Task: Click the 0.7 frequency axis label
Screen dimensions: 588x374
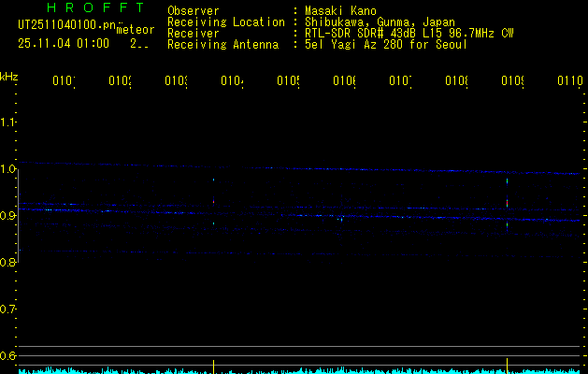Action: [9, 309]
